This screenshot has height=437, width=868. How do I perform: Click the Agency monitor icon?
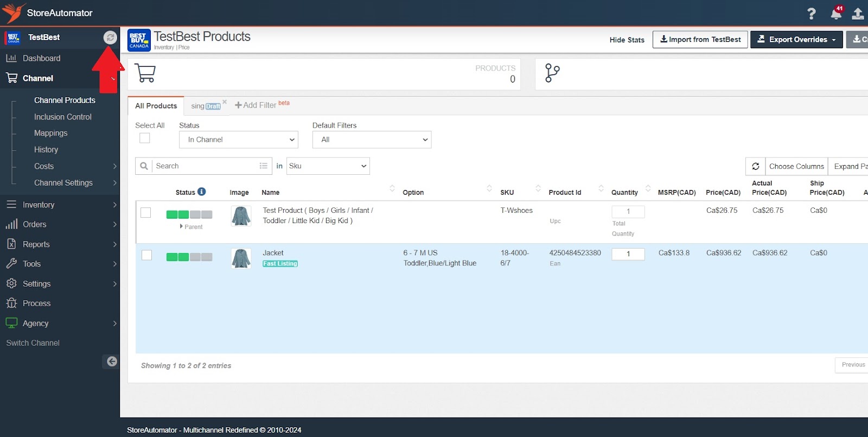[x=11, y=322]
